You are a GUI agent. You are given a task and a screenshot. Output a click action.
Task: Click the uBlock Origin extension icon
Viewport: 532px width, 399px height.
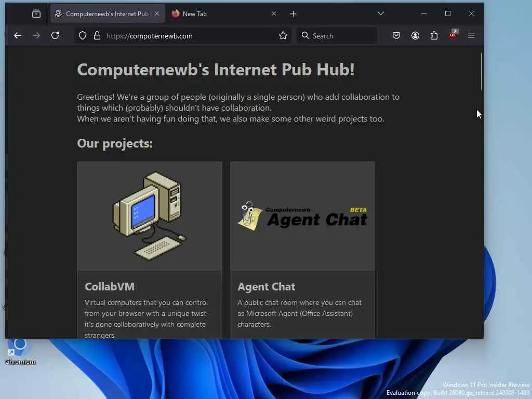pos(453,35)
